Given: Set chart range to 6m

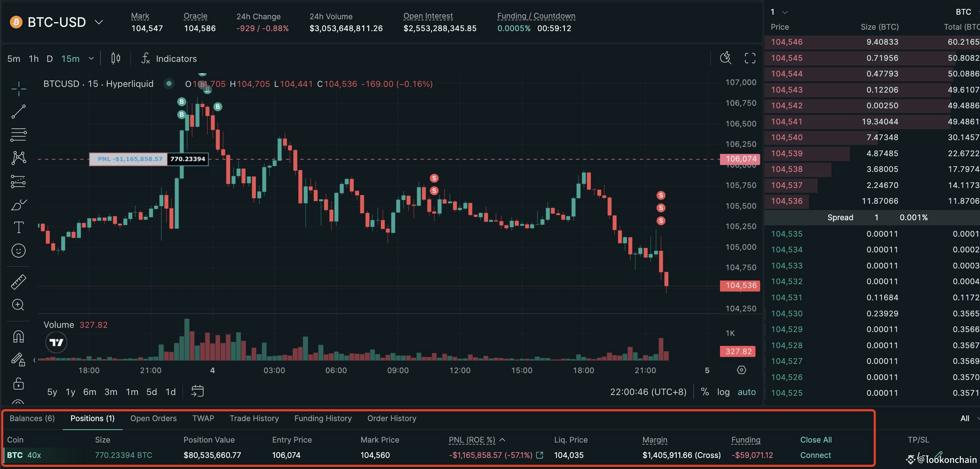Looking at the screenshot, I should (x=90, y=392).
